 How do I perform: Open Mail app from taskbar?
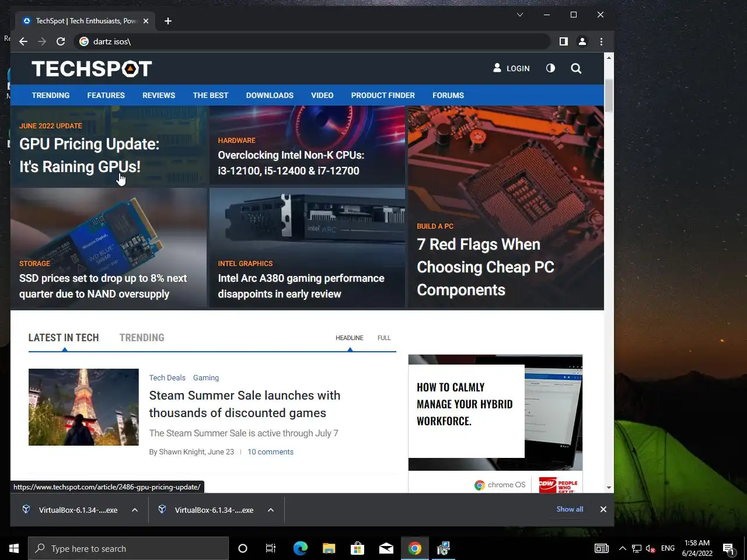(386, 548)
